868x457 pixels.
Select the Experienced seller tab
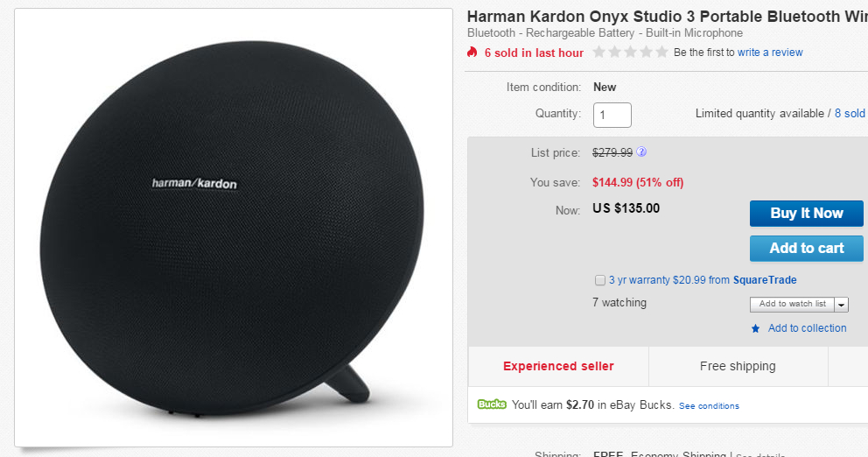(558, 366)
